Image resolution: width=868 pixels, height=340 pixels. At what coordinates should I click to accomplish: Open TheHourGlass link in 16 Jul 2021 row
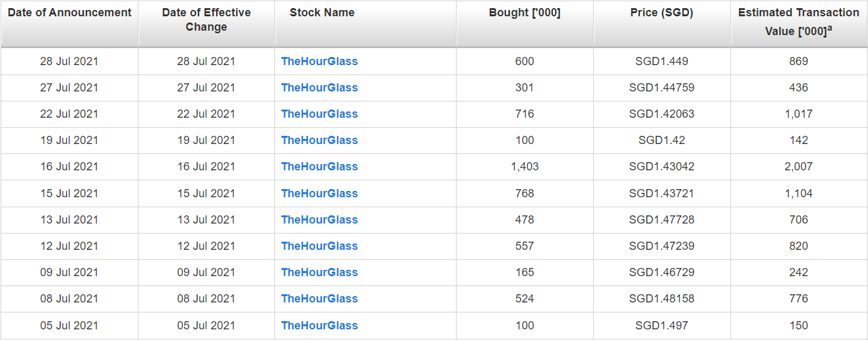coord(319,167)
